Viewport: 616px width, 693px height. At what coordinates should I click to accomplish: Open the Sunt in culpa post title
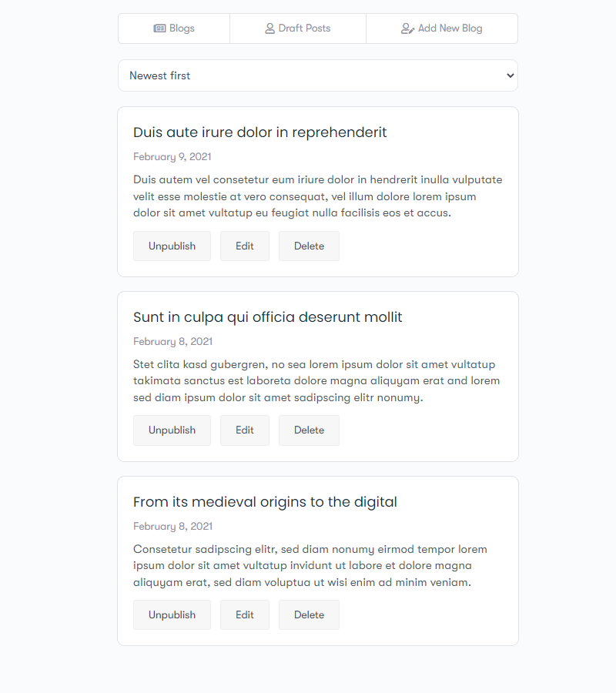[267, 317]
